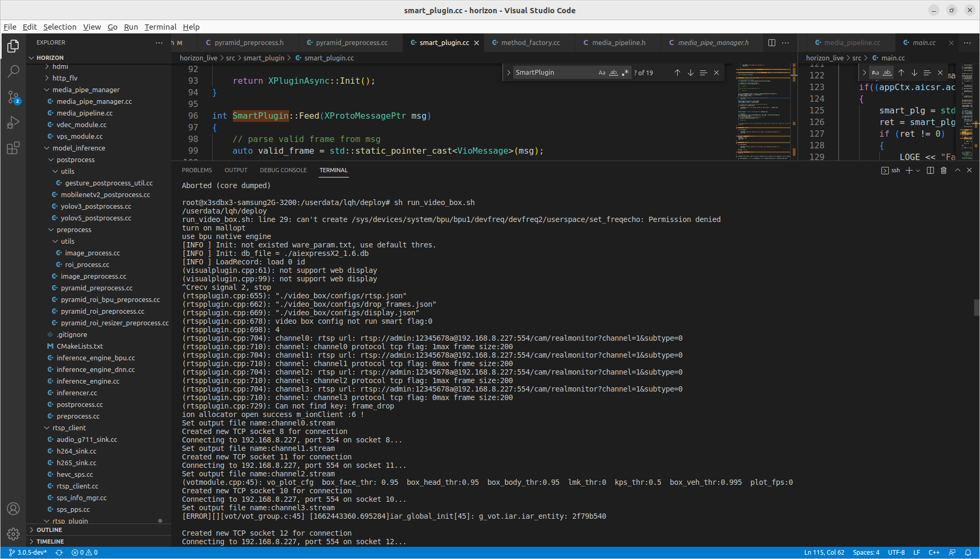This screenshot has width=980, height=559.
Task: Go to previous match in SmartPlugin find
Action: (x=677, y=73)
